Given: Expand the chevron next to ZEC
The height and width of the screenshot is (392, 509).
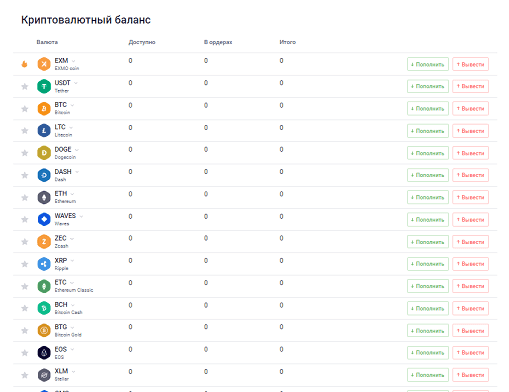Looking at the screenshot, I should point(72,238).
